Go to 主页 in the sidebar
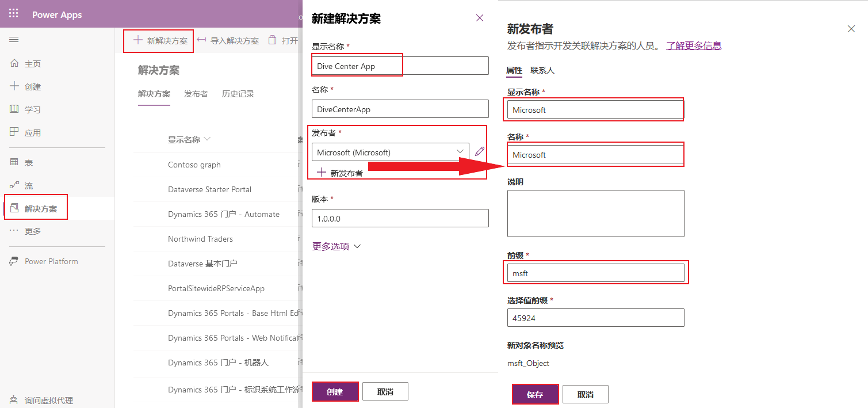 (x=26, y=64)
